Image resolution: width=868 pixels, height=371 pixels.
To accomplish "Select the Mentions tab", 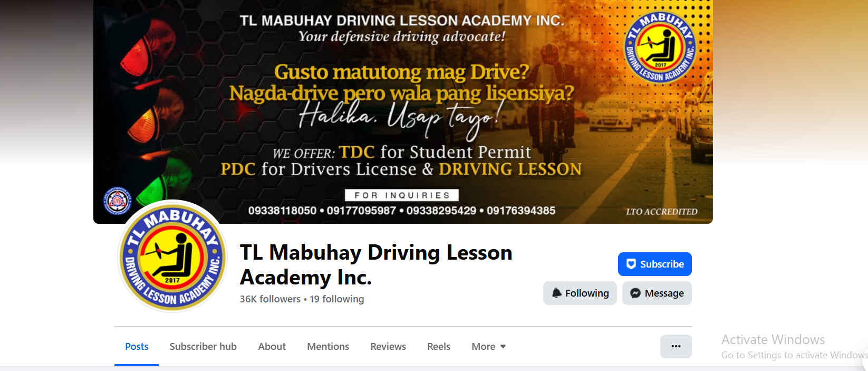I will [x=328, y=346].
